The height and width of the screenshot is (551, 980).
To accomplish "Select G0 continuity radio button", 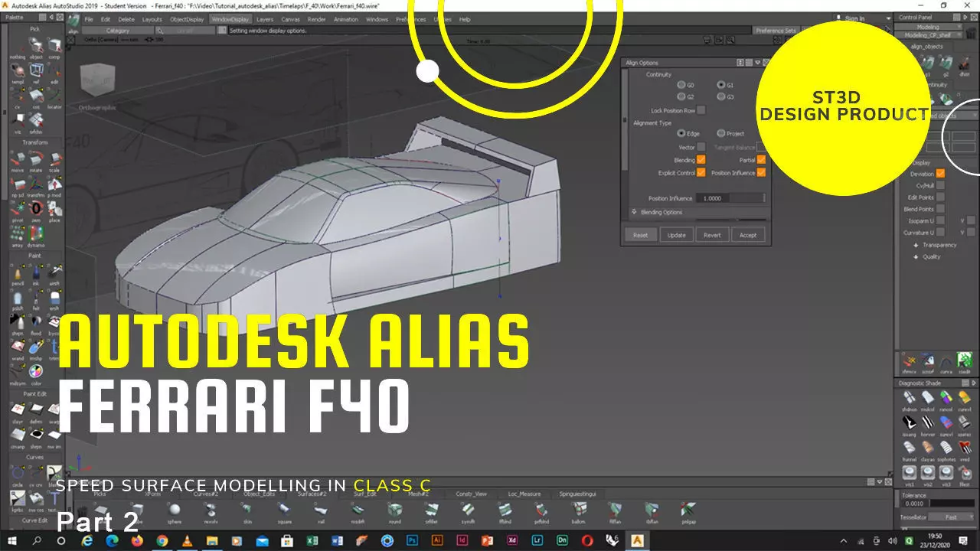I will tap(681, 85).
